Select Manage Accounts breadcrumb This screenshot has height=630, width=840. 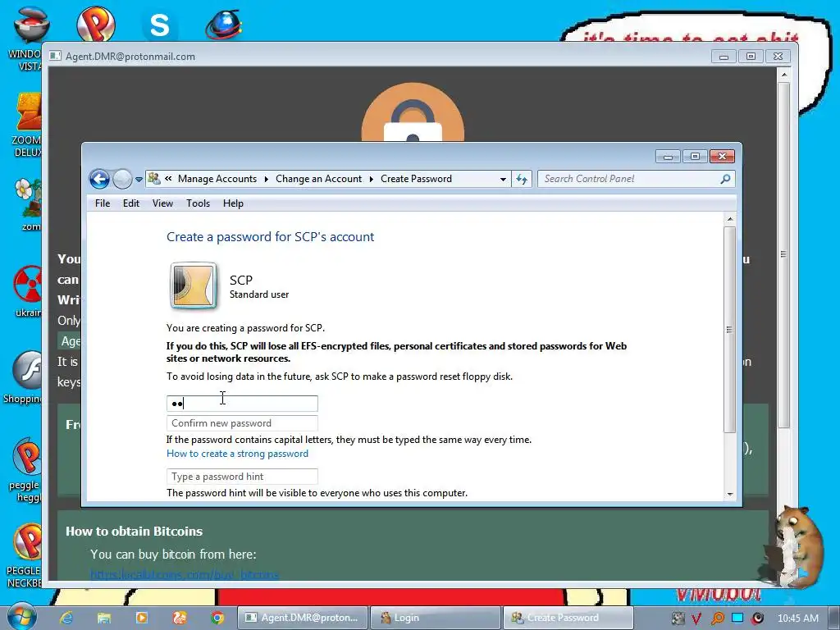pos(217,179)
